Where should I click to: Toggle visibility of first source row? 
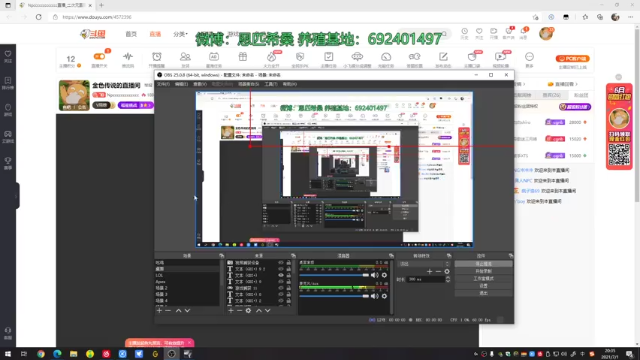coord(281,263)
